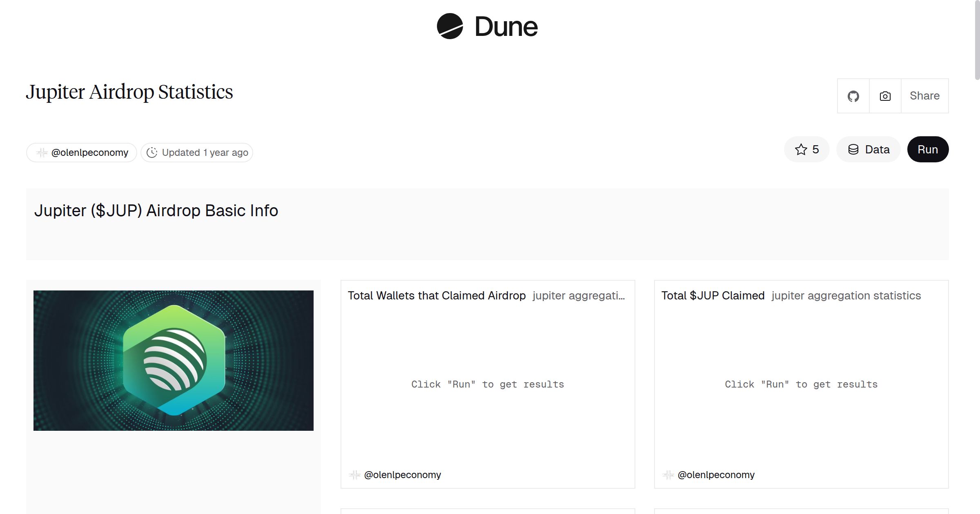This screenshot has width=980, height=514.
Task: Click the Jupiter logo thumbnail image
Action: pos(173,359)
